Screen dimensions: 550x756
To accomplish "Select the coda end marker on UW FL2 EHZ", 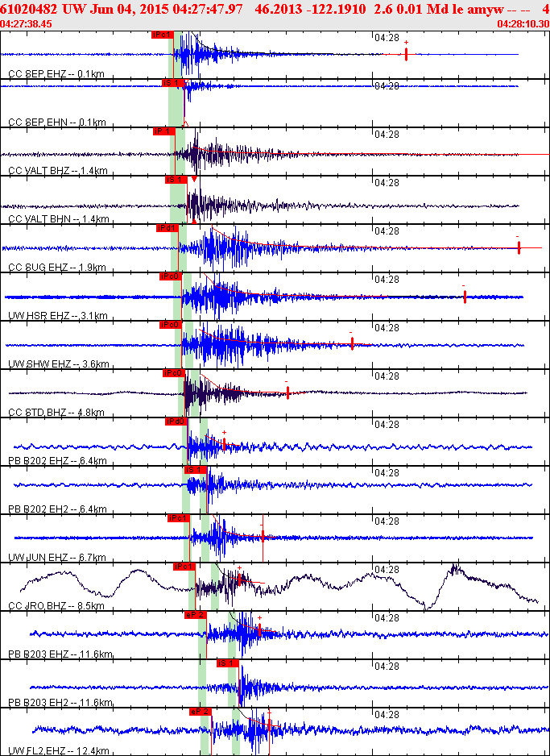I will pyautogui.click(x=269, y=724).
